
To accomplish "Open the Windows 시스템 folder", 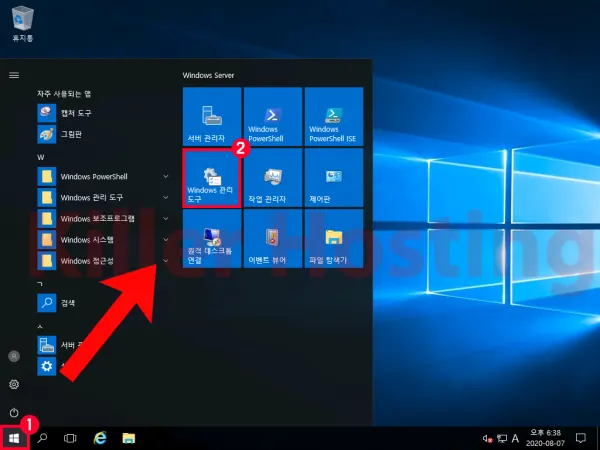I will click(103, 240).
